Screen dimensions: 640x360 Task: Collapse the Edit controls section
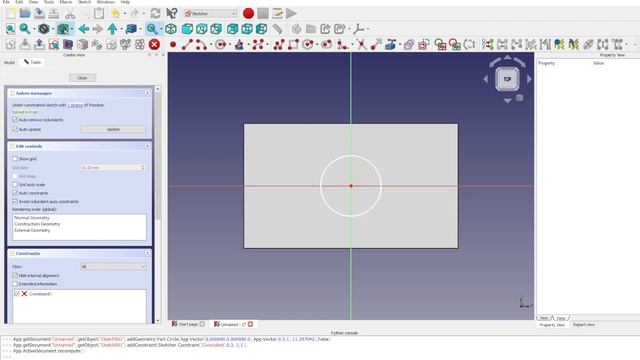tap(147, 146)
